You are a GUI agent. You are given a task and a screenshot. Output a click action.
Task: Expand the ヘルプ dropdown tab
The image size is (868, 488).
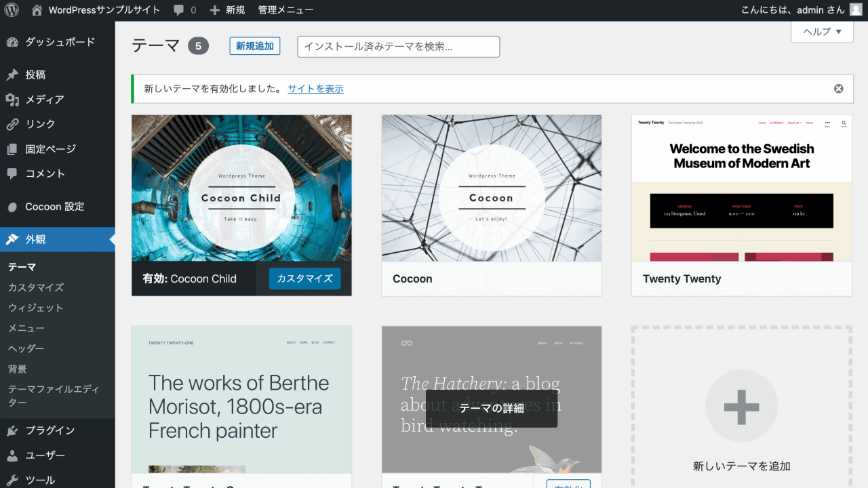[822, 31]
